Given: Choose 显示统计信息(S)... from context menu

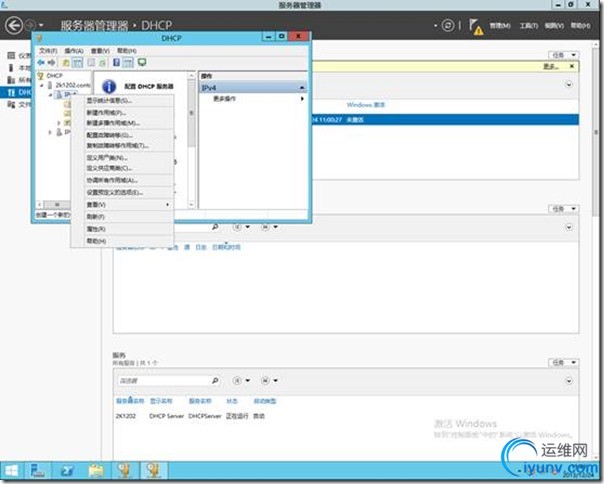Looking at the screenshot, I should coord(122,101).
